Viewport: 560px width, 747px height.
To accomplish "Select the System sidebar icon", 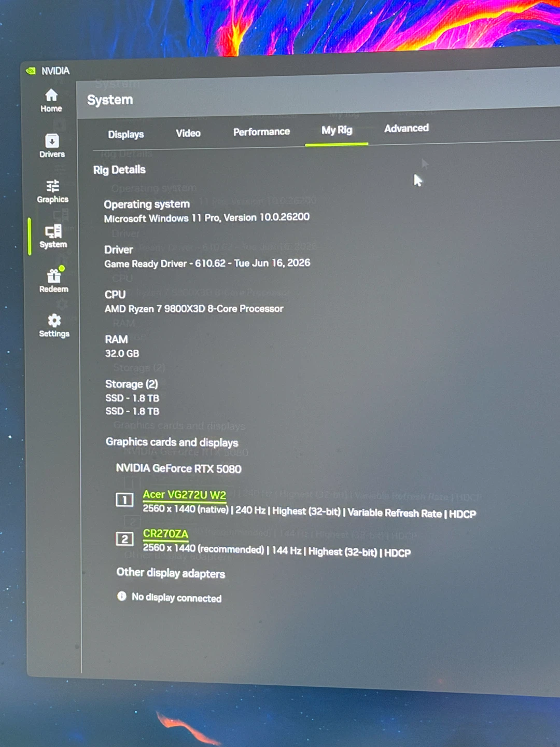I will [53, 237].
